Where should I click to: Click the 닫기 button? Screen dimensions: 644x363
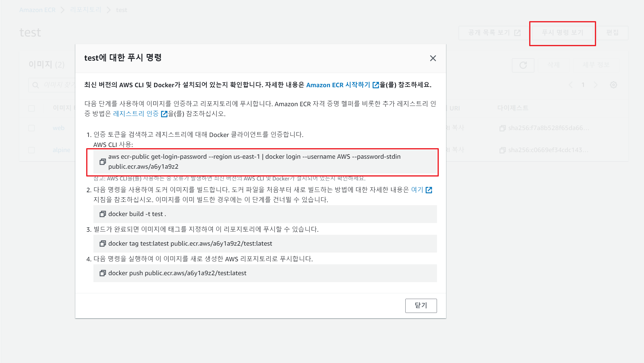pos(421,306)
